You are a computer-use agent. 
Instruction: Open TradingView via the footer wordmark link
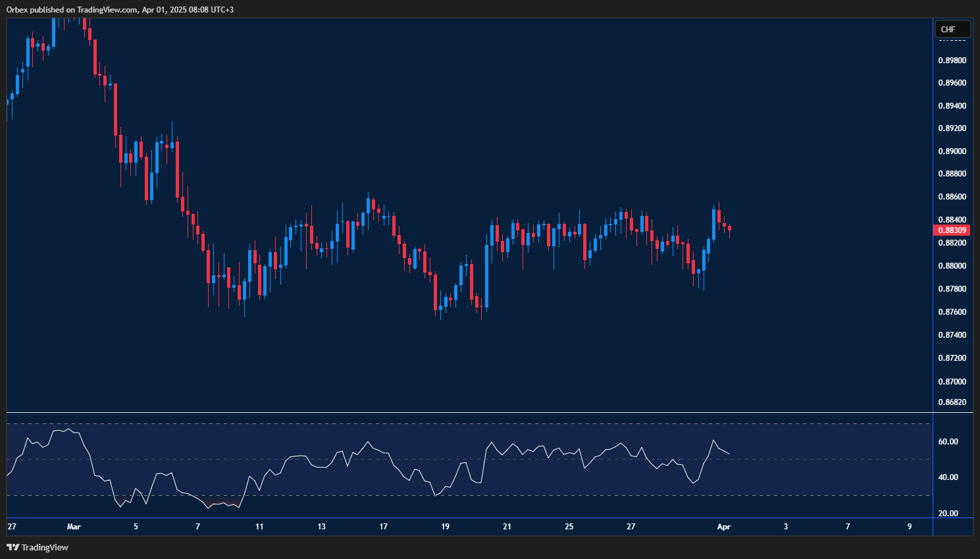pyautogui.click(x=46, y=547)
